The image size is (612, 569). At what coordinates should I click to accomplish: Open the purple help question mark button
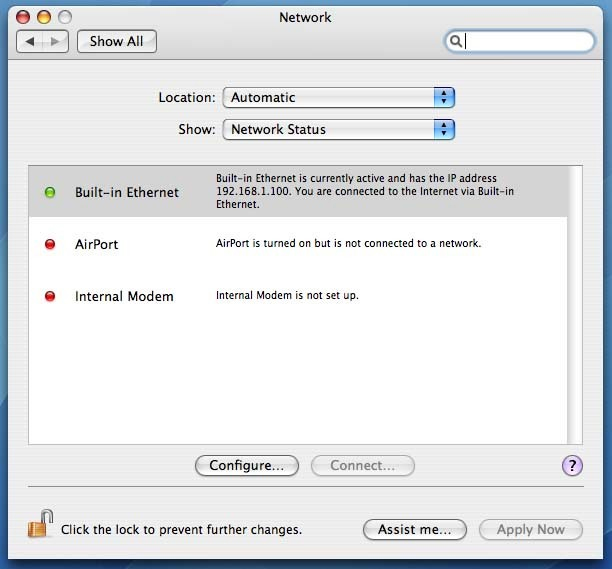click(572, 465)
